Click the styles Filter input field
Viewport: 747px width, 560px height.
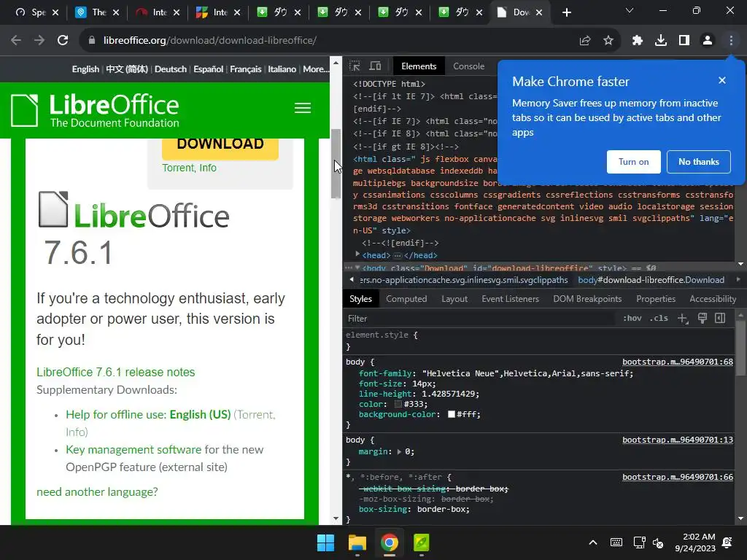[479, 319]
